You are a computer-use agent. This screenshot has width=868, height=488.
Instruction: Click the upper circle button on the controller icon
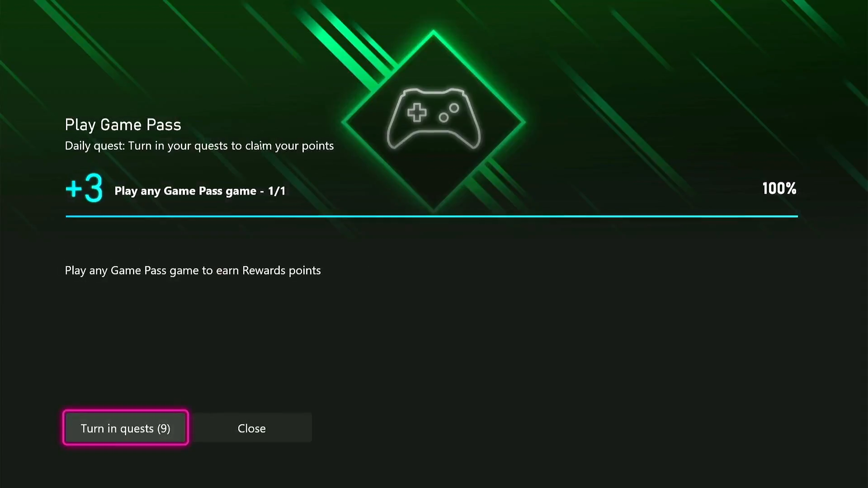click(x=454, y=108)
